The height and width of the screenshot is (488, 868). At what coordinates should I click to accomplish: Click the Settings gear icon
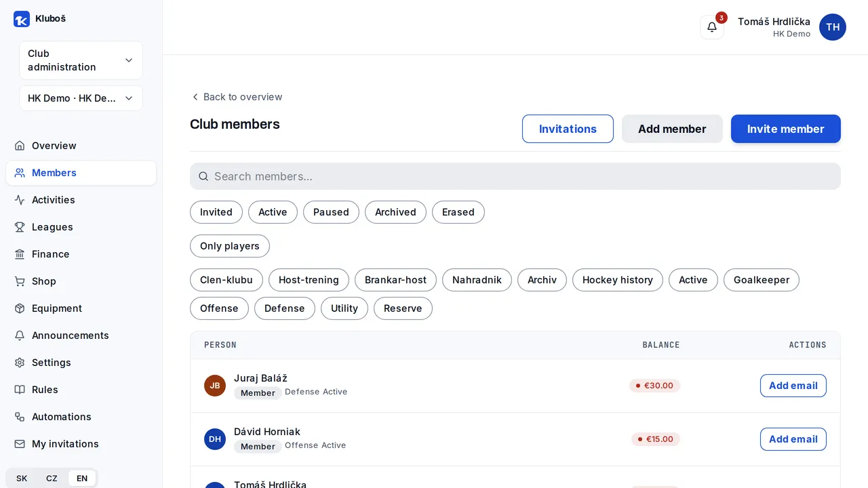20,363
